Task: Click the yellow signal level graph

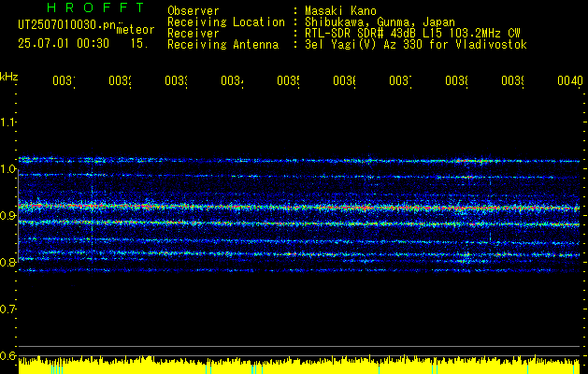Action: click(299, 366)
